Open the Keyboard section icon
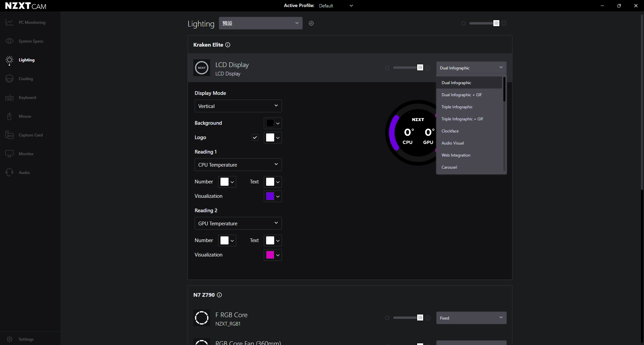 (9, 98)
